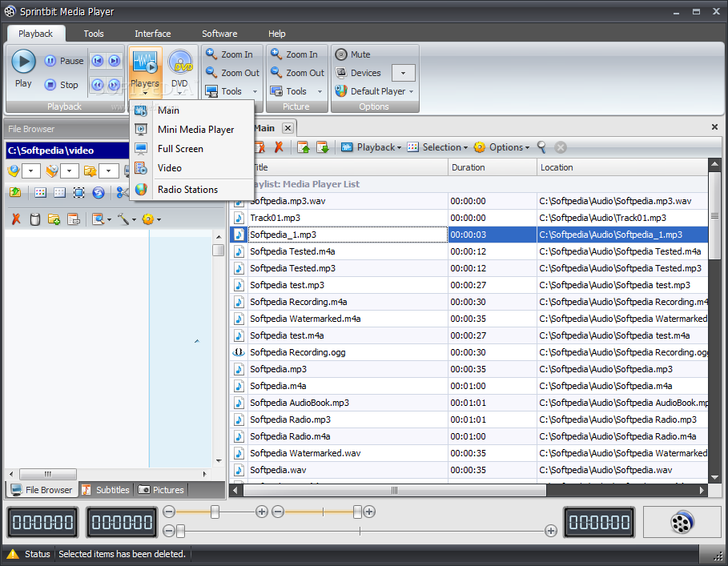Select Softpedia Tested.m4a in playlist
The width and height of the screenshot is (728, 566).
point(469,251)
